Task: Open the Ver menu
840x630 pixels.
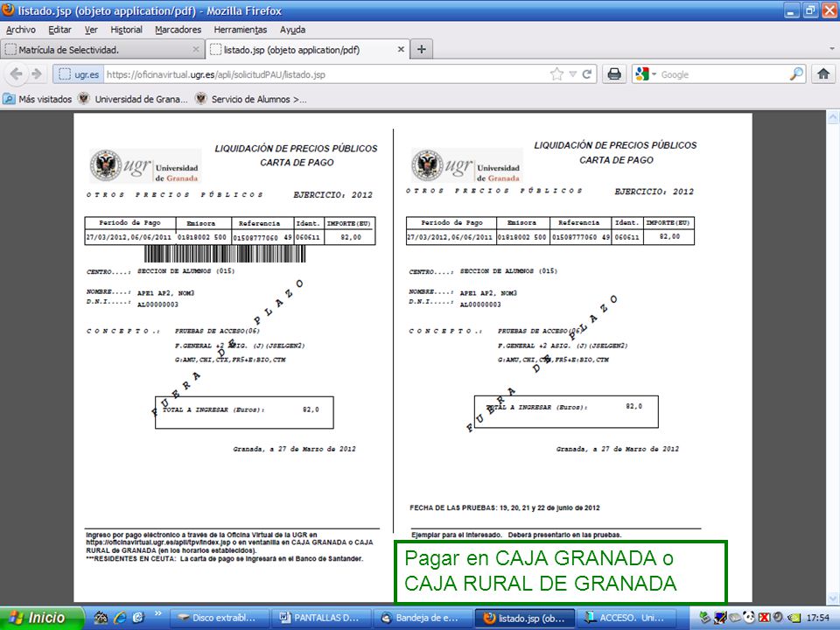Action: pyautogui.click(x=91, y=30)
